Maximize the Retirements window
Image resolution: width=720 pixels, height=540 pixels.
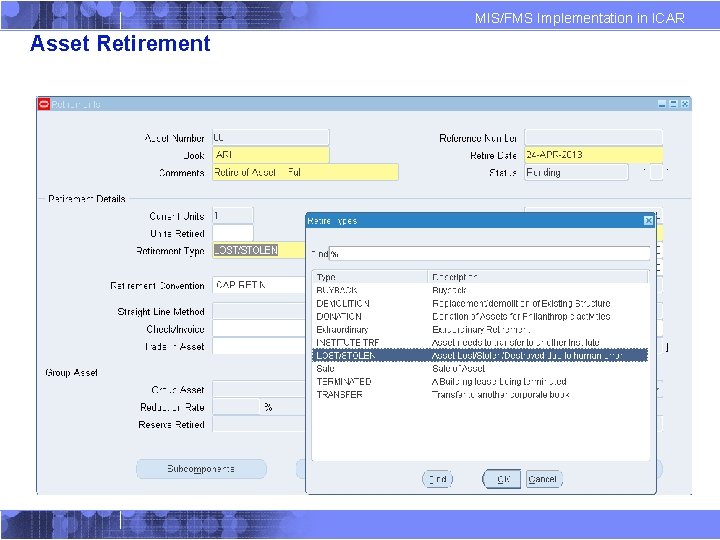point(673,104)
